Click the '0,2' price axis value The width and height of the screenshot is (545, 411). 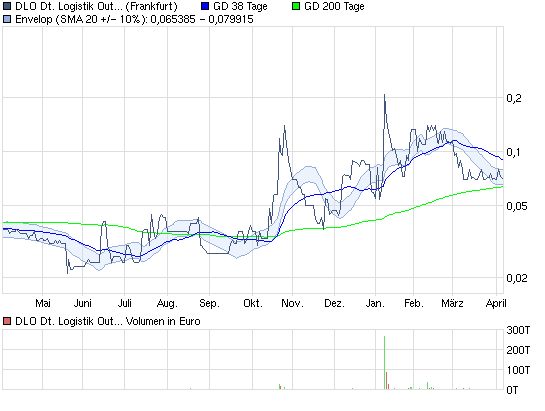(x=514, y=98)
